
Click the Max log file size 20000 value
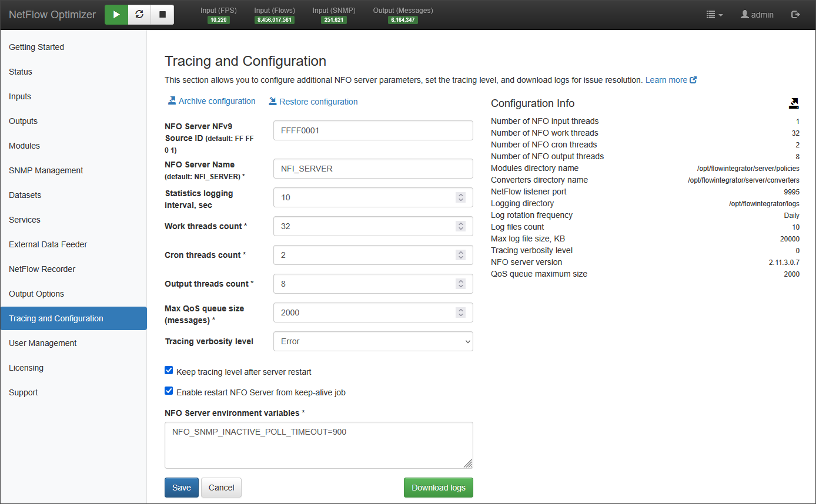click(x=790, y=239)
